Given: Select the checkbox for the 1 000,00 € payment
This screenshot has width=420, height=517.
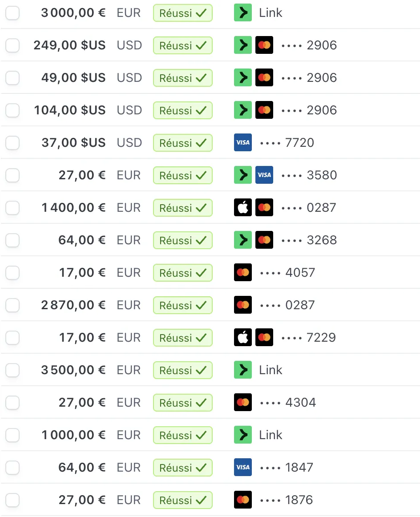Looking at the screenshot, I should [12, 435].
